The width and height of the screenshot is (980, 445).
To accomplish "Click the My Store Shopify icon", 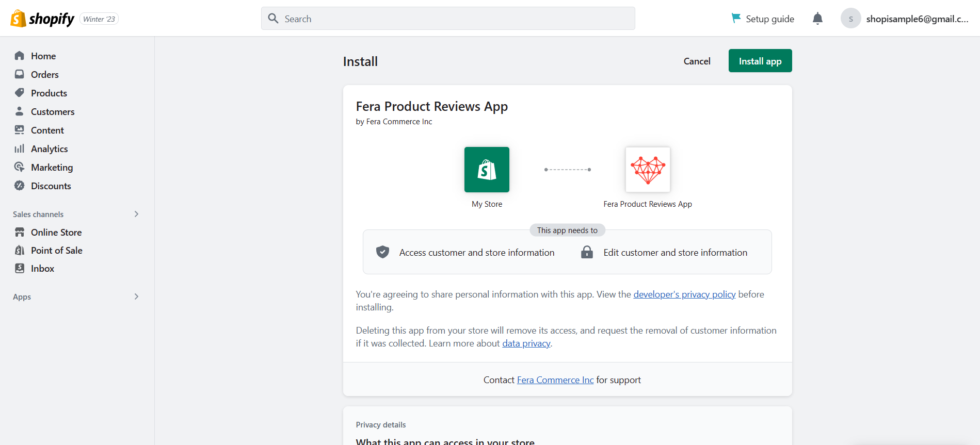I will tap(487, 170).
